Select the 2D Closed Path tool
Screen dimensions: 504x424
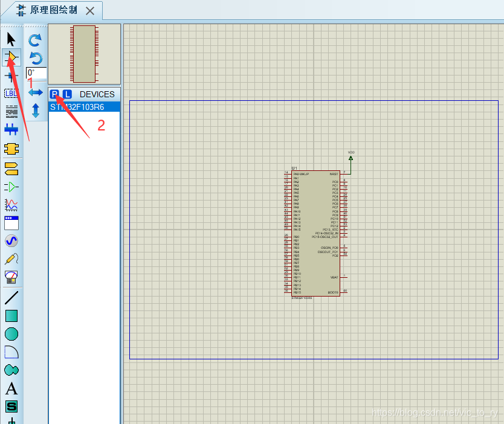click(11, 370)
